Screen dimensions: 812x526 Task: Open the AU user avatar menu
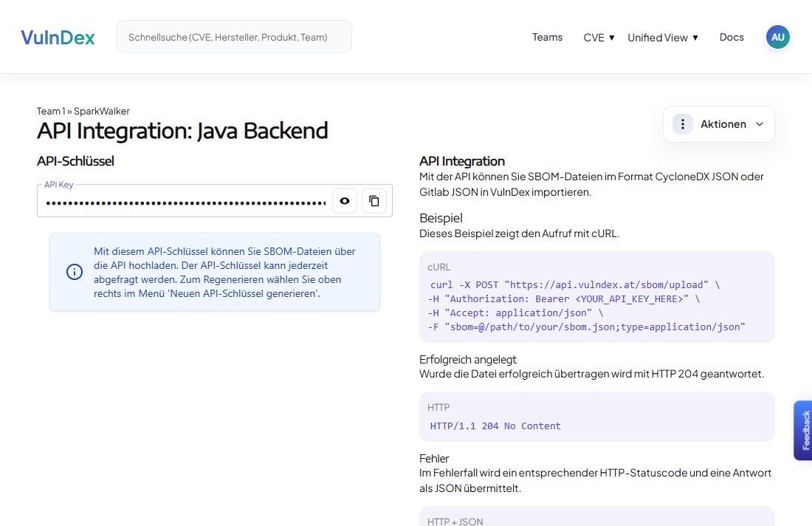(777, 36)
